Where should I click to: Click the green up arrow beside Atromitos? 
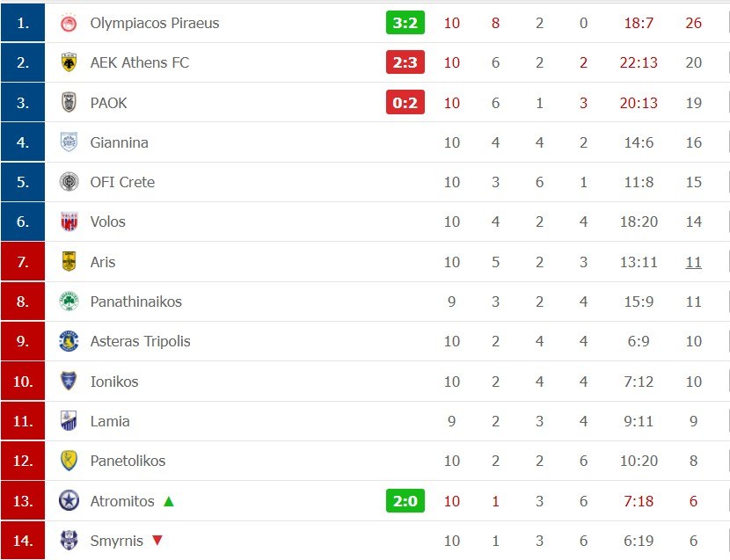click(x=169, y=501)
